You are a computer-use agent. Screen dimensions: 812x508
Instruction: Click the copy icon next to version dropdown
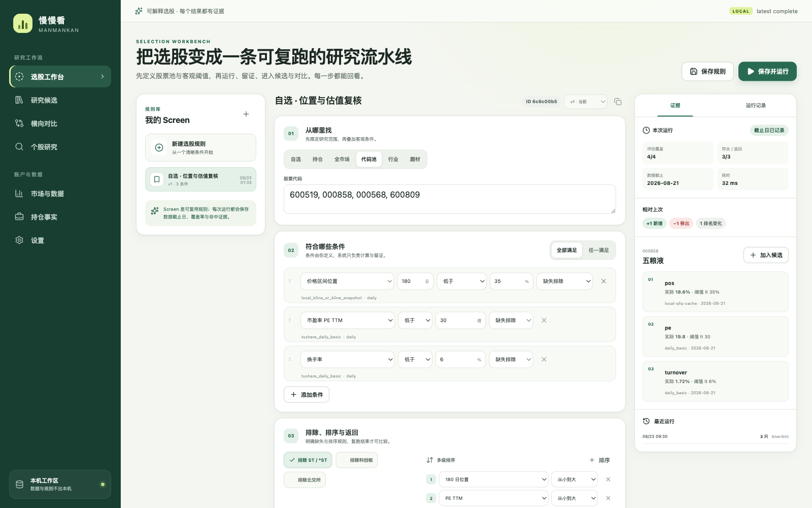[618, 102]
